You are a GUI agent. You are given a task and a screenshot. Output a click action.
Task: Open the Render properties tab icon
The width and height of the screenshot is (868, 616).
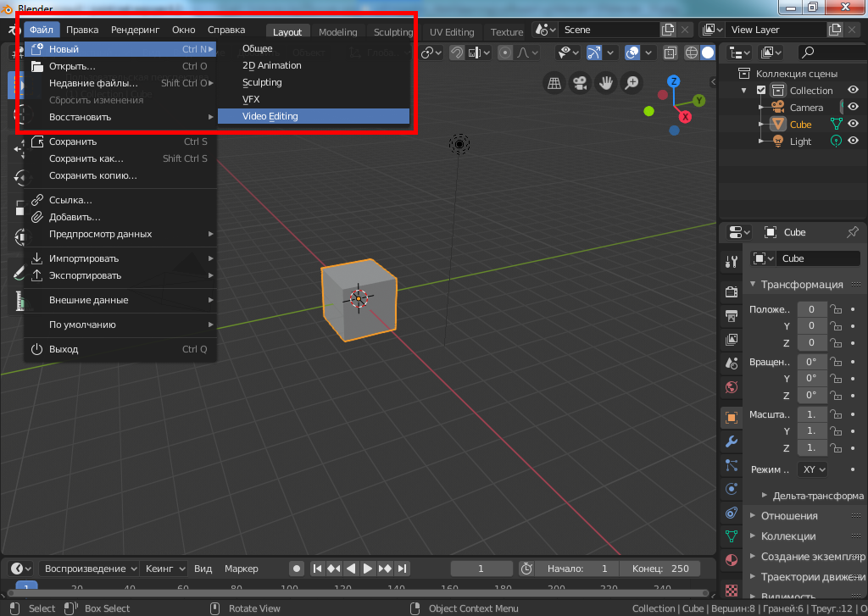pos(731,292)
